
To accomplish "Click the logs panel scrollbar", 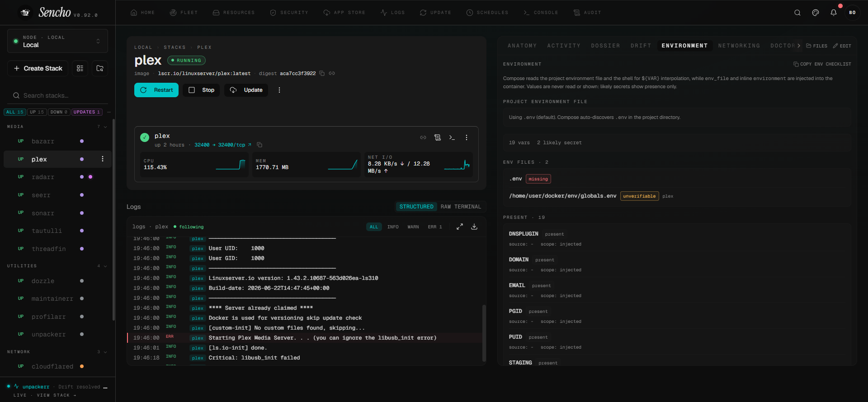I will 484,332.
